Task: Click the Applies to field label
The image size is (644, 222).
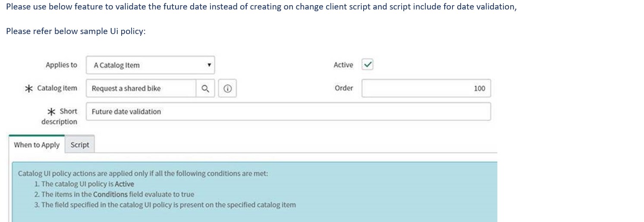Action: (61, 65)
